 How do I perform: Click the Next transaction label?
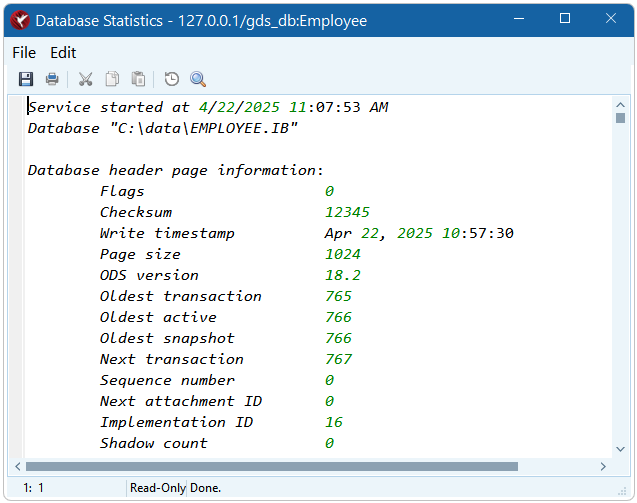coord(172,359)
